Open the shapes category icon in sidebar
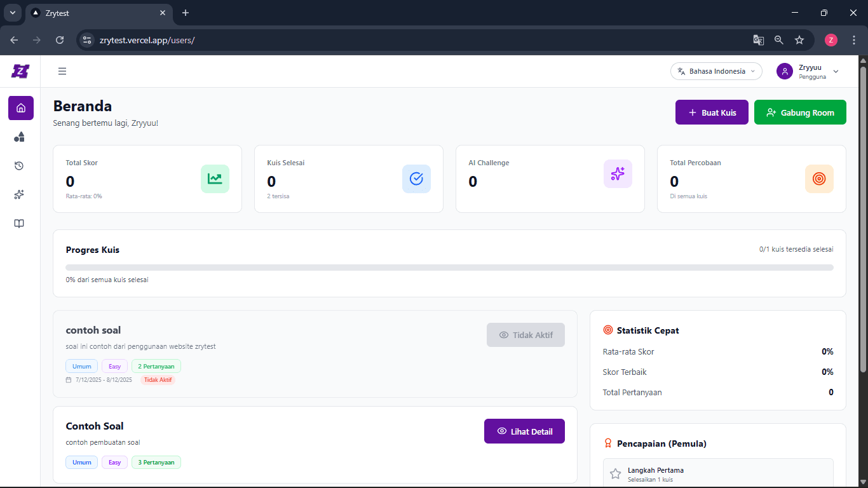This screenshot has height=488, width=868. click(x=20, y=137)
